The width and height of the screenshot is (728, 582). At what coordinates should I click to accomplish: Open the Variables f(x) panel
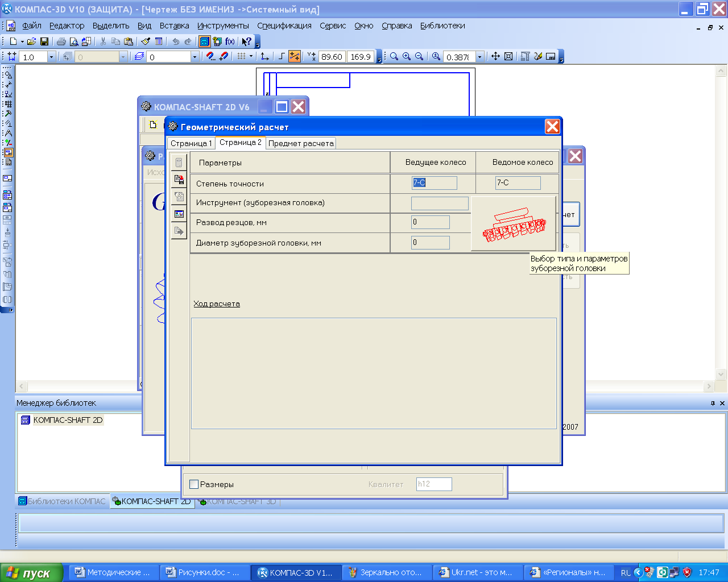[x=230, y=41]
